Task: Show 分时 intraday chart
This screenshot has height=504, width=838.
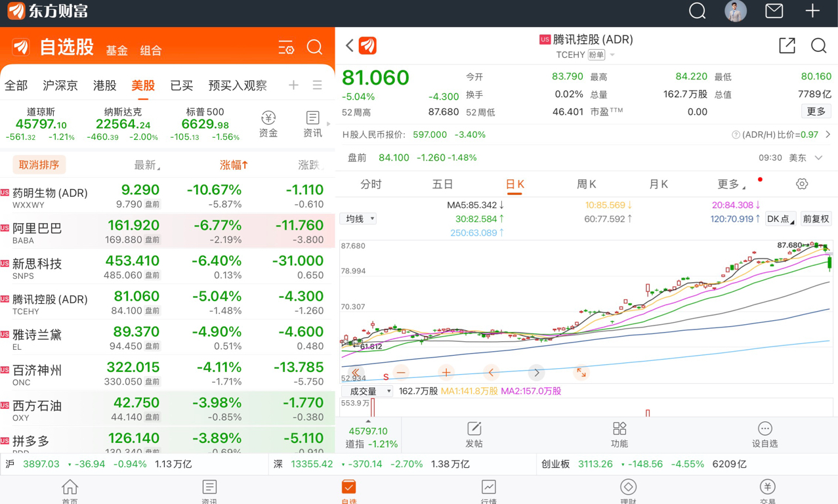Action: click(371, 184)
